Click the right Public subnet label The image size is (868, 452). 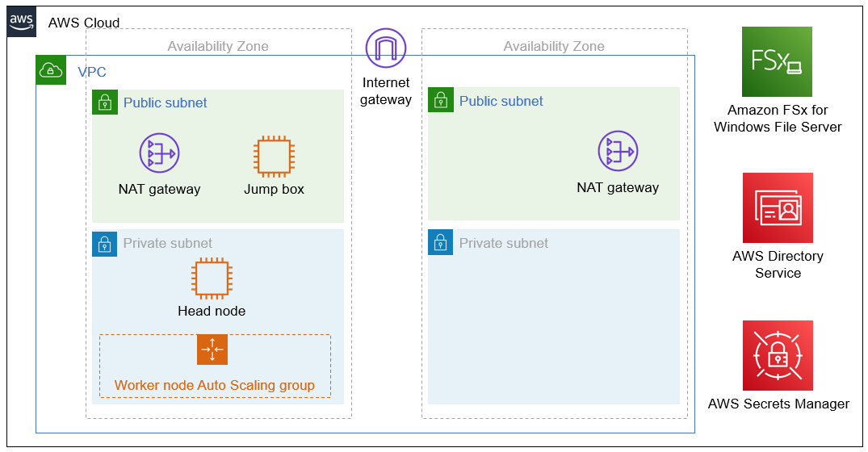point(501,101)
